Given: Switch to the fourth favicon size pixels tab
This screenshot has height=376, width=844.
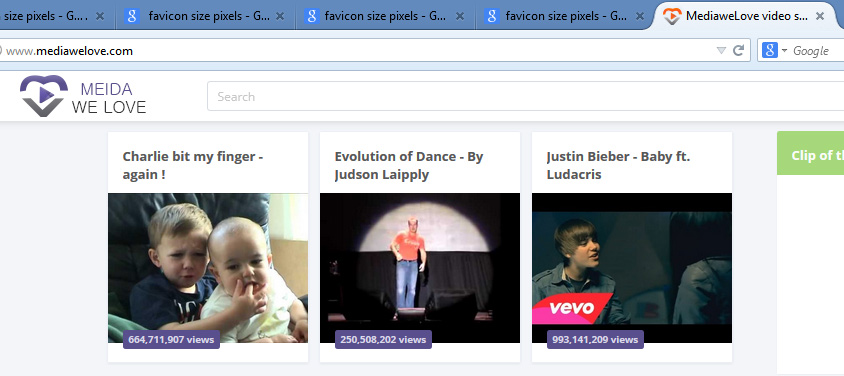Looking at the screenshot, I should 565,16.
